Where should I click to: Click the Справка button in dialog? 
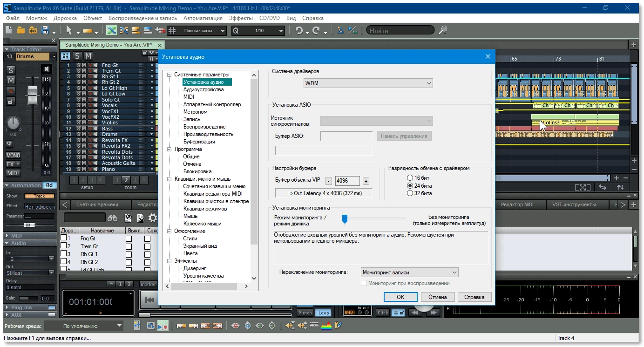(475, 297)
